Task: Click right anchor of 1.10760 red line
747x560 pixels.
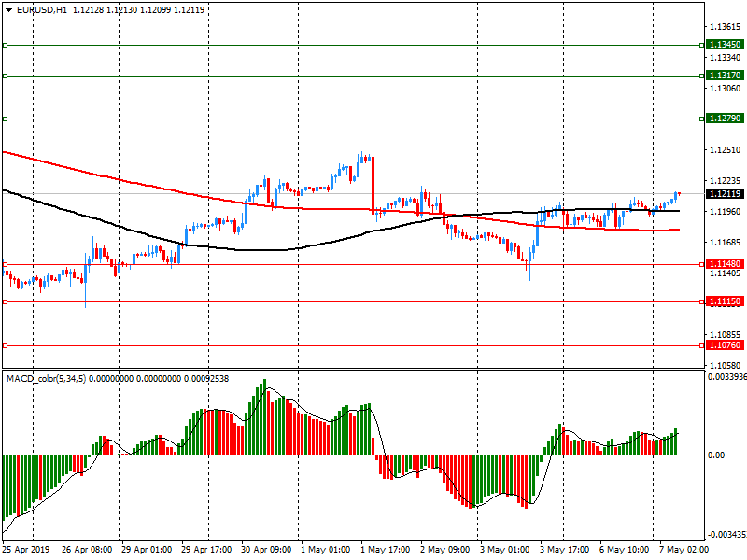Action: (702, 345)
